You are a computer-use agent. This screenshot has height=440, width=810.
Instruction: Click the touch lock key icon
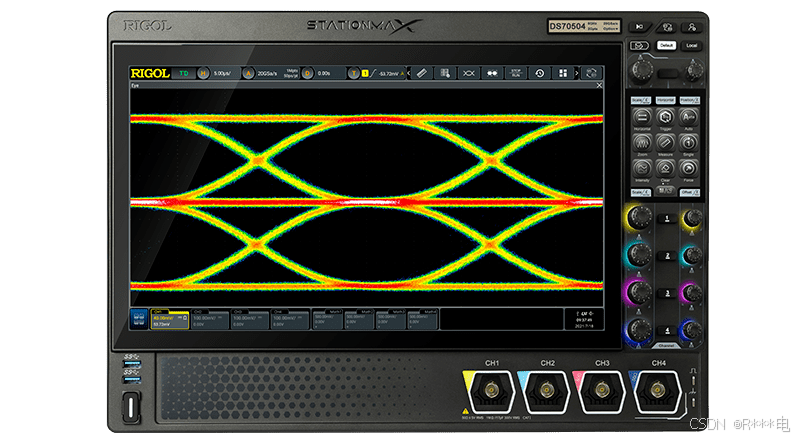point(667,27)
